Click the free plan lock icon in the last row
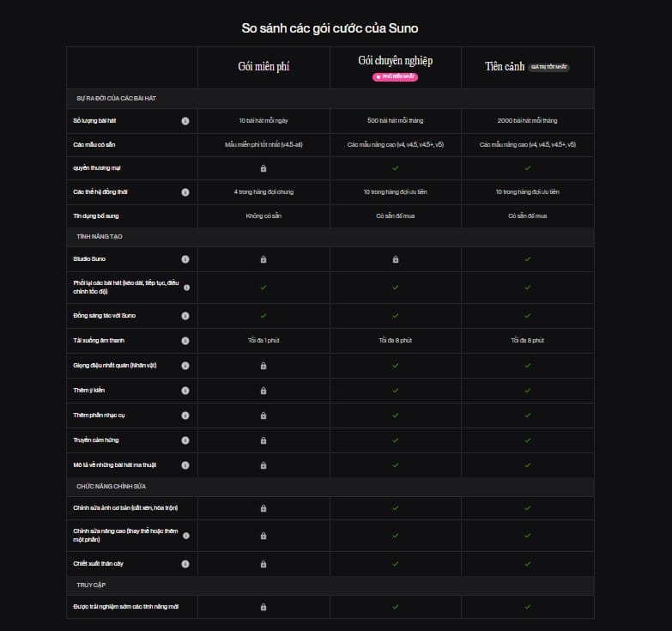Image resolution: width=672 pixels, height=631 pixels. pos(263,607)
